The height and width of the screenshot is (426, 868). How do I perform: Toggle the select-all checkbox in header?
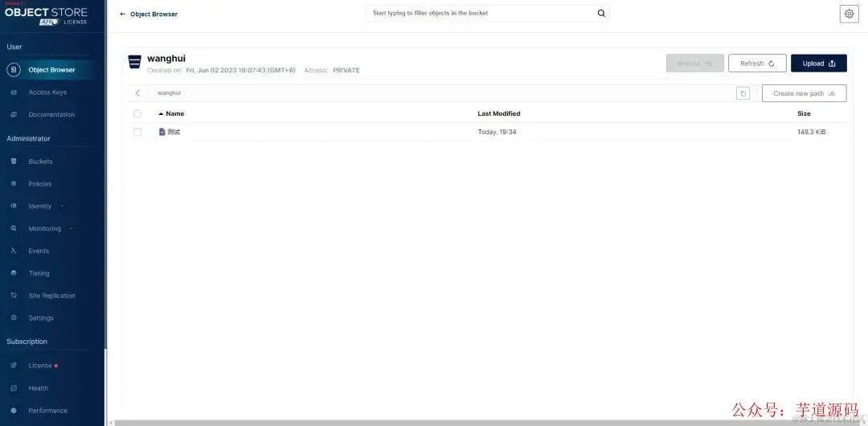[137, 113]
